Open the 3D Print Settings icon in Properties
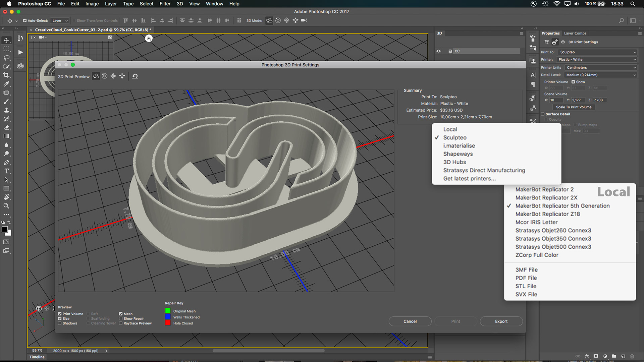The image size is (644, 362). point(555,42)
